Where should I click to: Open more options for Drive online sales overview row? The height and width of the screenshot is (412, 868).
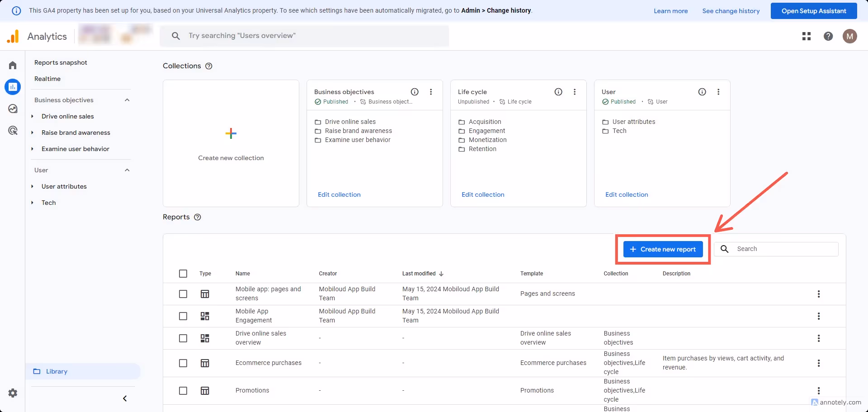(819, 338)
